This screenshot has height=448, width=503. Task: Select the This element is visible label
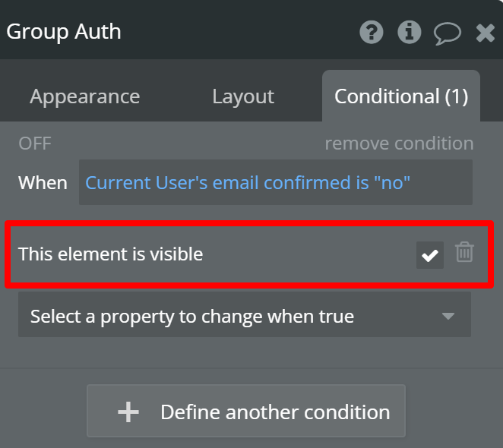click(110, 254)
